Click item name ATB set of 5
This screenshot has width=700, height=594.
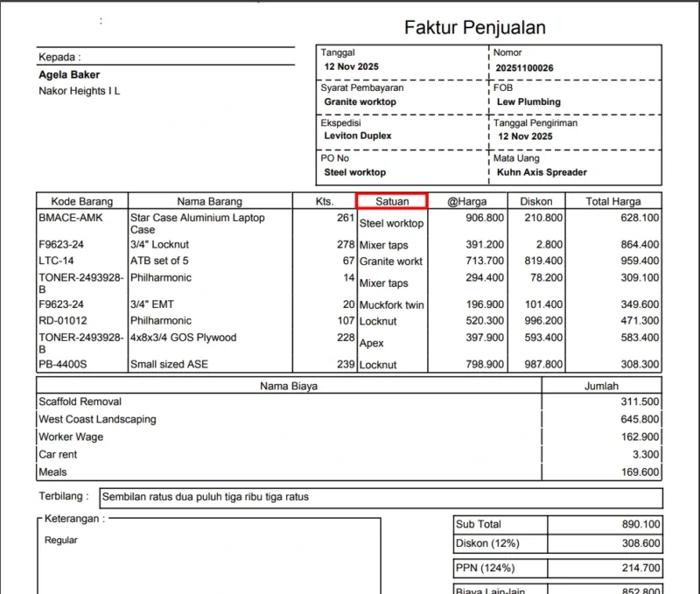pyautogui.click(x=159, y=261)
